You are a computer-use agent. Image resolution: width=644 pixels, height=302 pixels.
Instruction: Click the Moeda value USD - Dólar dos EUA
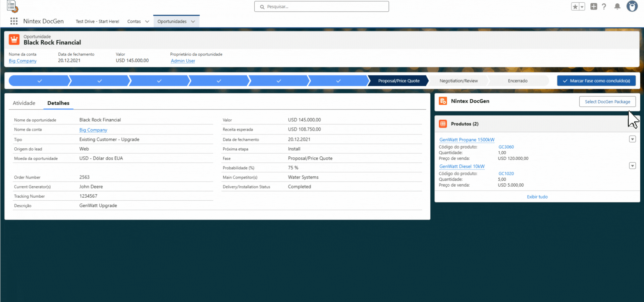101,158
